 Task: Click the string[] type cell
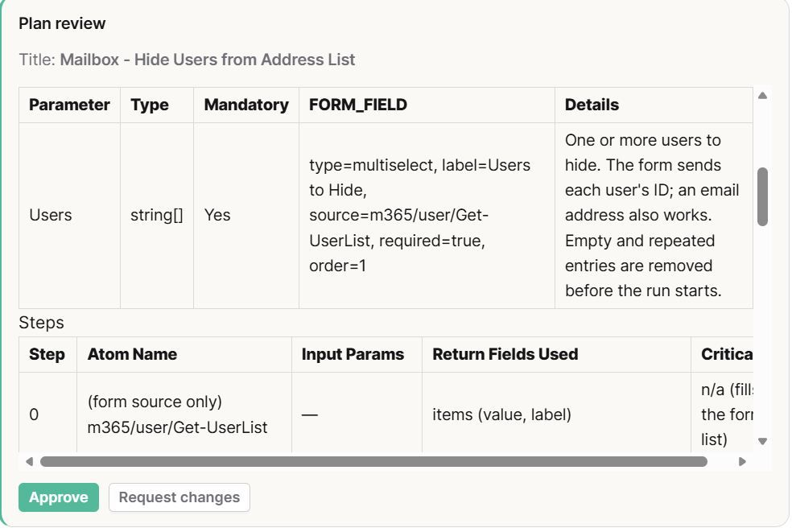(x=157, y=216)
